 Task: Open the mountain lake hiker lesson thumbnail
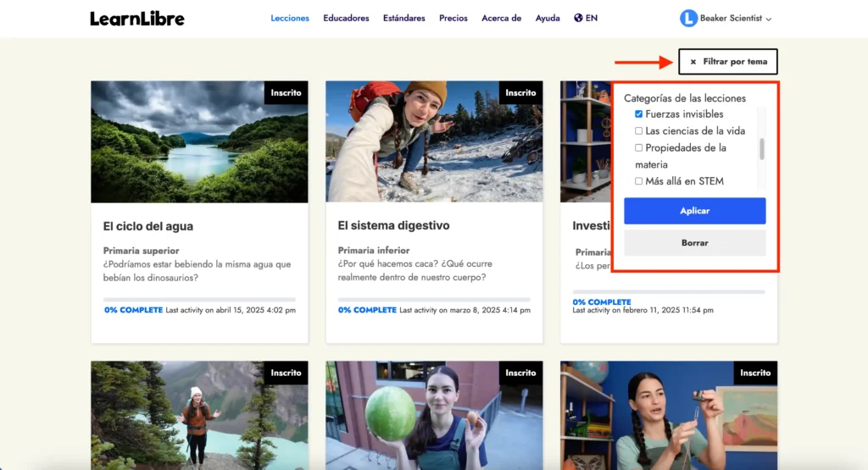(x=199, y=416)
